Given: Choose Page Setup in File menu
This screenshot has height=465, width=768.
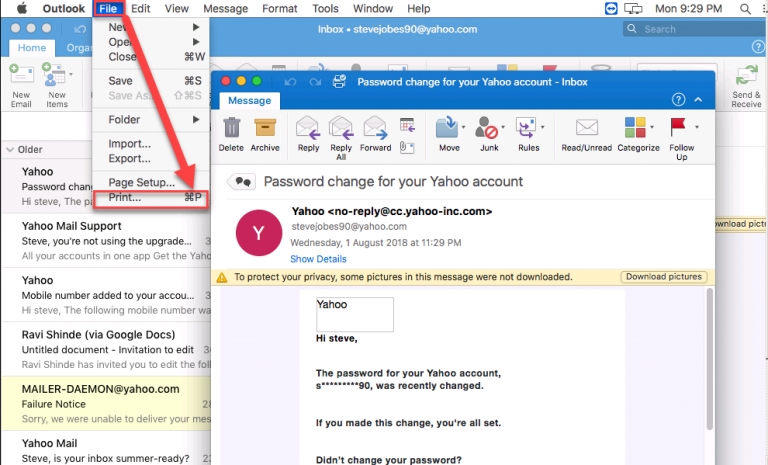Looking at the screenshot, I should tap(141, 182).
